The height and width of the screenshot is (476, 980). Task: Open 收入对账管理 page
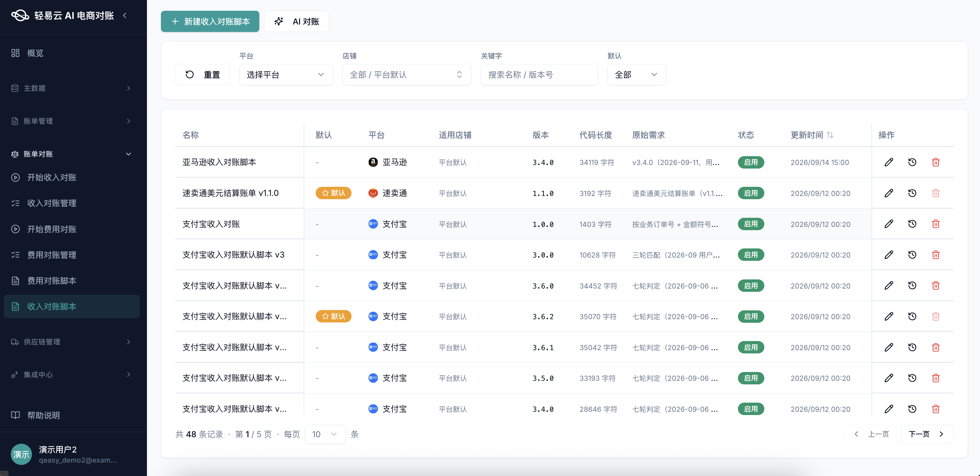[x=72, y=203]
